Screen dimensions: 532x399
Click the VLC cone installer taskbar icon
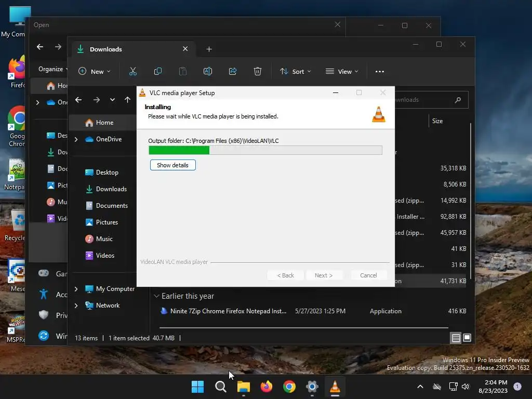[x=335, y=387]
